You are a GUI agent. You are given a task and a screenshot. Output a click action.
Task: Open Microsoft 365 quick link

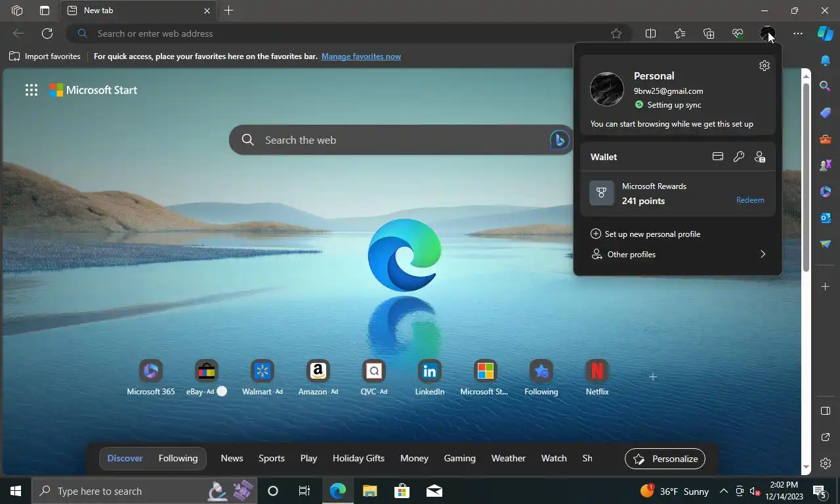click(x=151, y=379)
